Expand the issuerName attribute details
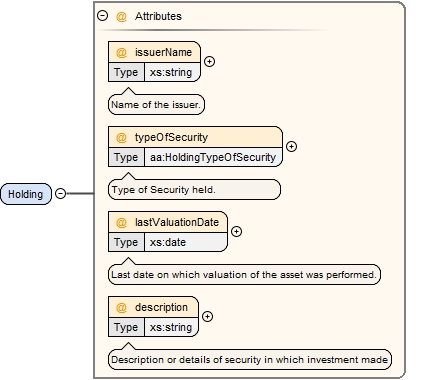 209,61
